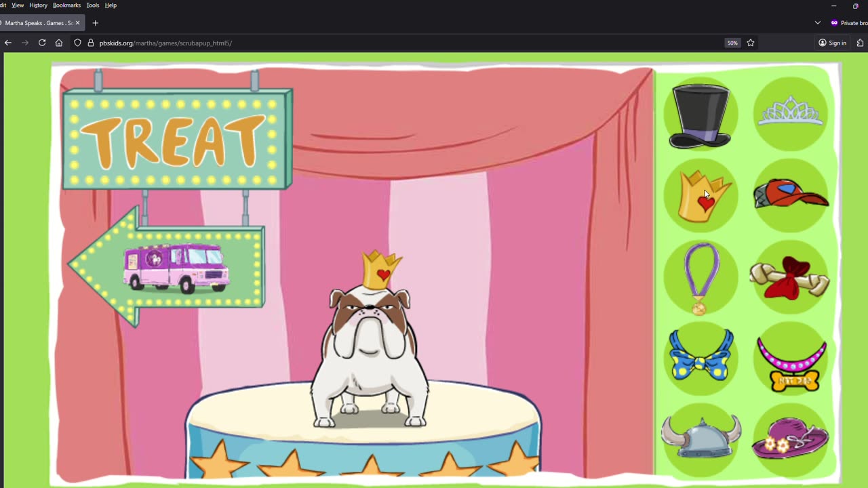
Task: Reload the current page
Action: [42, 43]
